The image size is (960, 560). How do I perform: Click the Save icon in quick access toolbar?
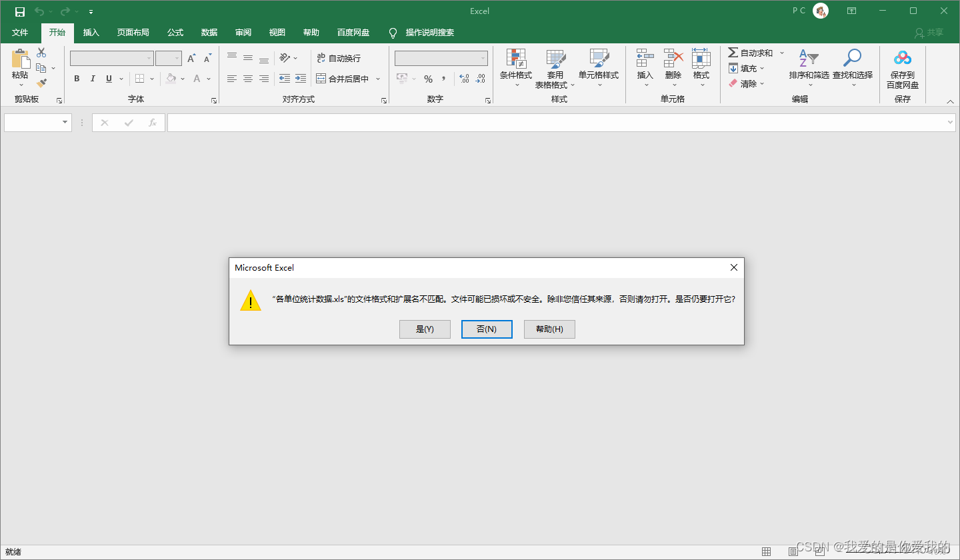tap(19, 11)
